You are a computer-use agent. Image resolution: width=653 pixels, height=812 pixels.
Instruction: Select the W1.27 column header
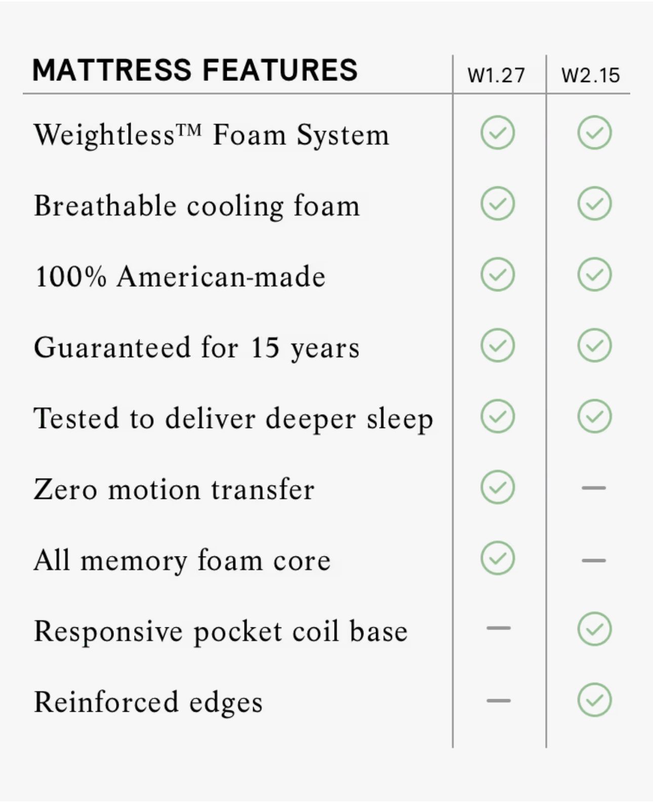(496, 75)
